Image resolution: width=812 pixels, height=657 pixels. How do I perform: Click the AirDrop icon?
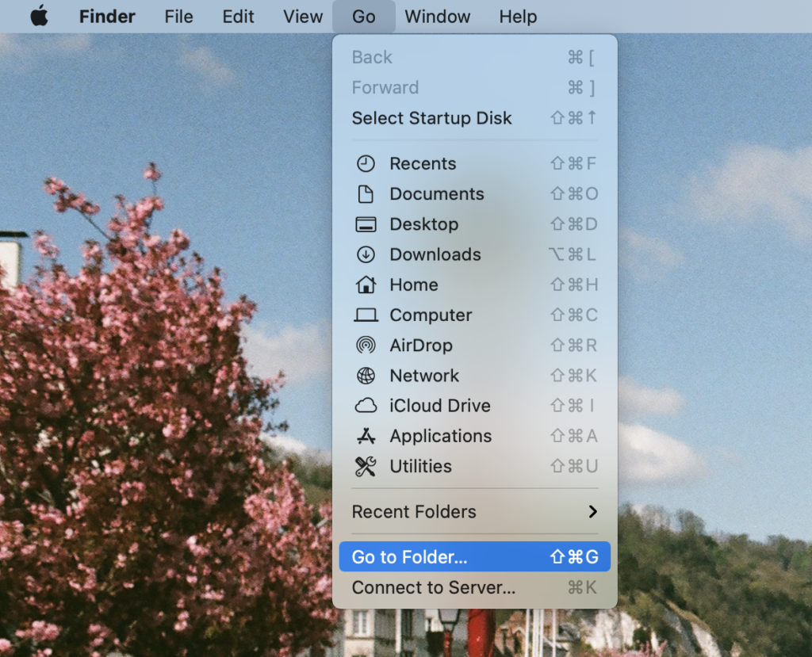(x=366, y=346)
